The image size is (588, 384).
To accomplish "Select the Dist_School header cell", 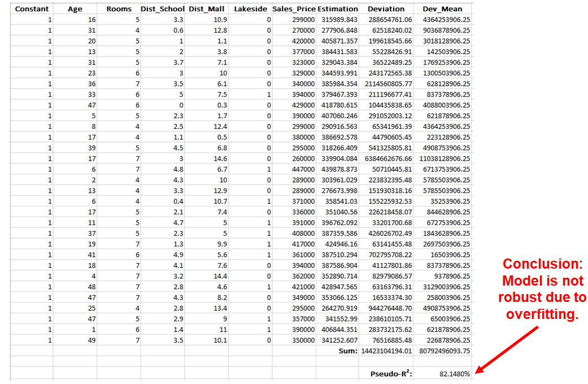I will coord(163,9).
